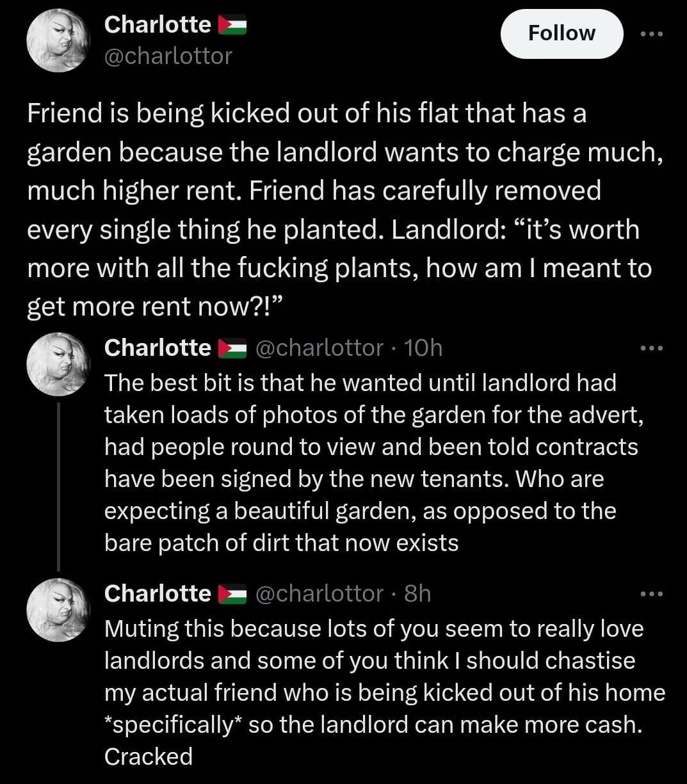Open the 10h timestamp link
This screenshot has height=784, width=687.
[424, 348]
